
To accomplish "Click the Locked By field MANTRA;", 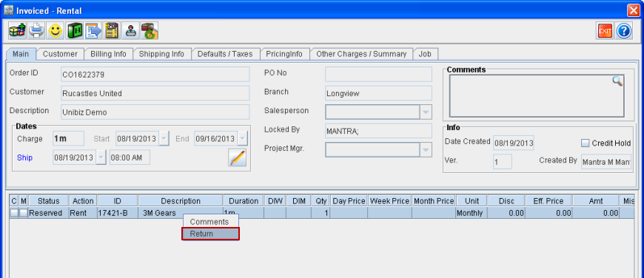I will point(378,131).
